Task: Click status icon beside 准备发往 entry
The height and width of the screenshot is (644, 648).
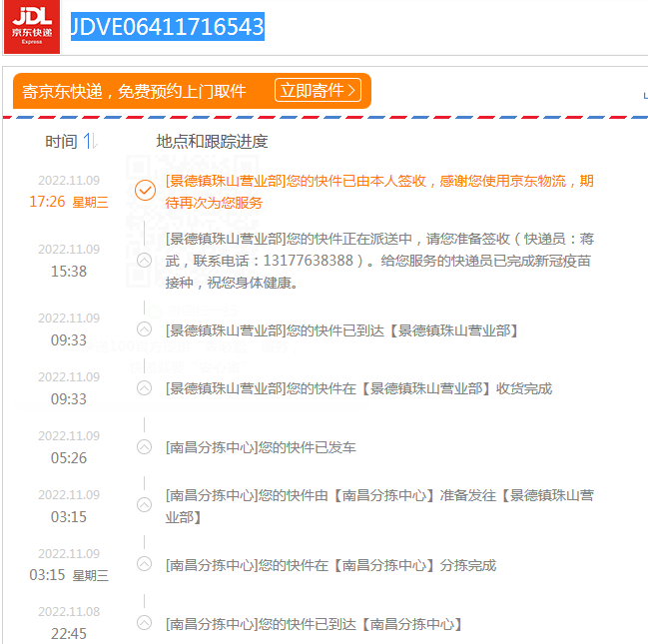Action: pos(144,505)
